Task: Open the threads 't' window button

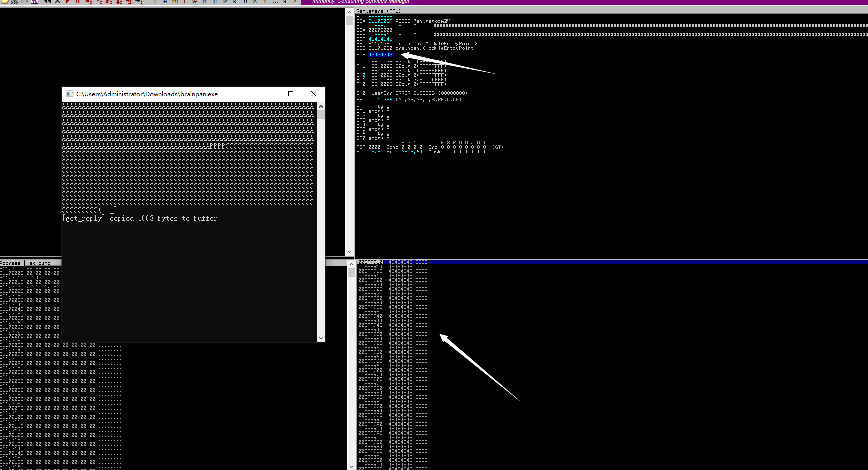Action: point(185,2)
